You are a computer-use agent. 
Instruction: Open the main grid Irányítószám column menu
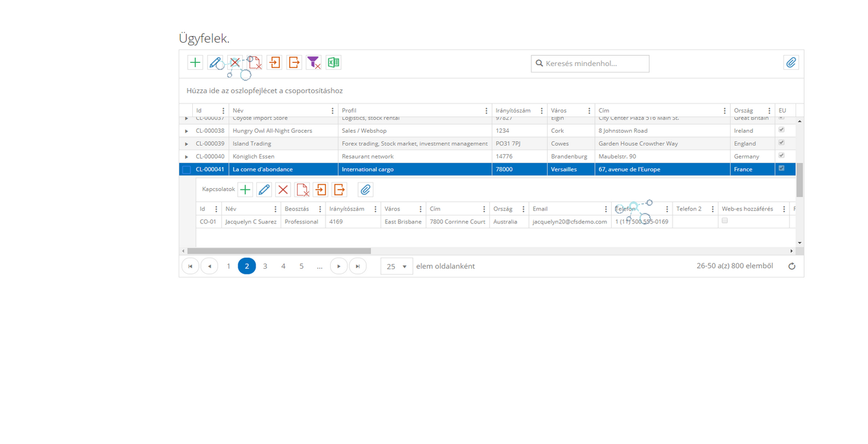(542, 111)
